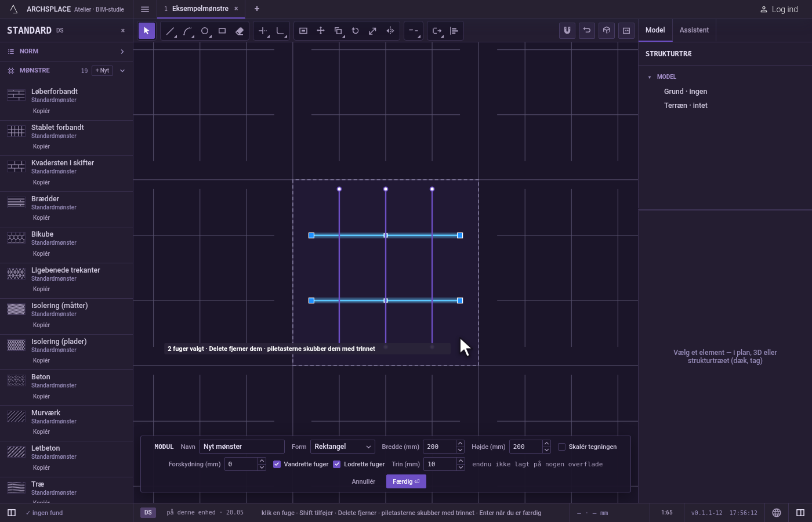Increase Bredde value with up stepper
Viewport: 812px width, 522px height.
click(x=460, y=444)
